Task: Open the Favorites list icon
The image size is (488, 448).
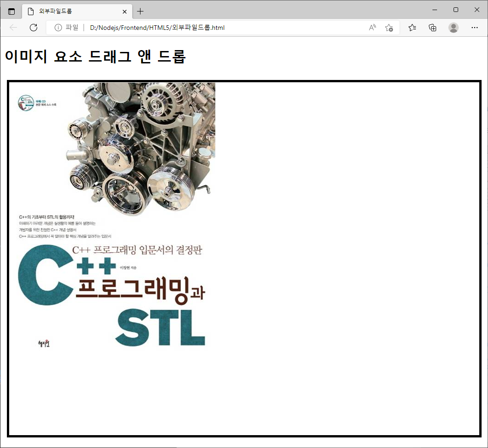Action: (x=412, y=28)
